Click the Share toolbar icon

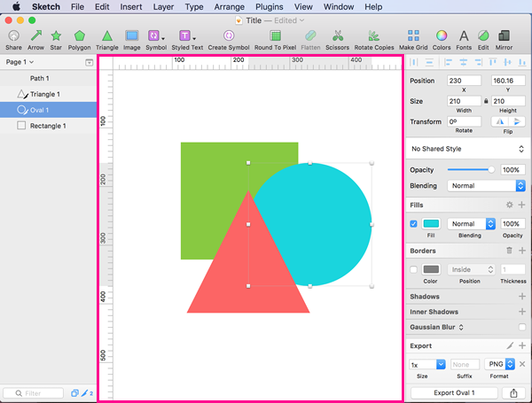tap(13, 36)
